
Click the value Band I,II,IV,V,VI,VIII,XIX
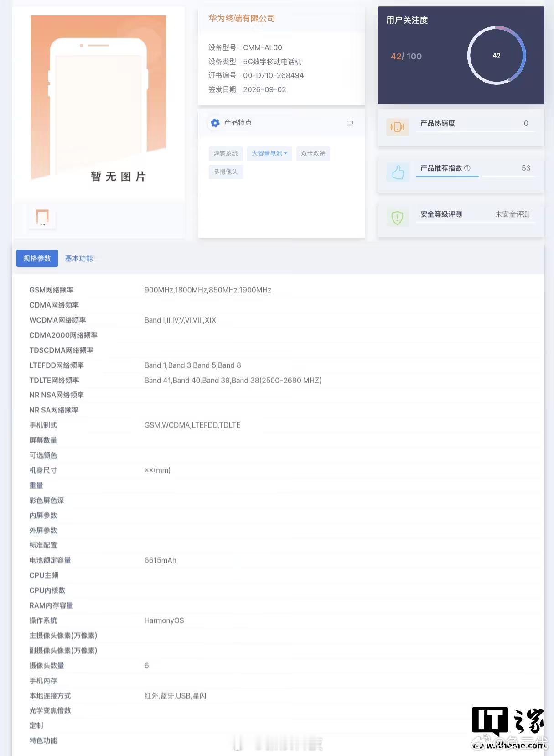tap(180, 320)
